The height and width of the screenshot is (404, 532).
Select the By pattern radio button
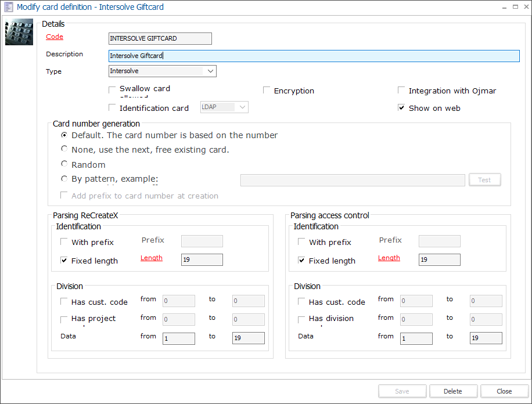click(64, 179)
